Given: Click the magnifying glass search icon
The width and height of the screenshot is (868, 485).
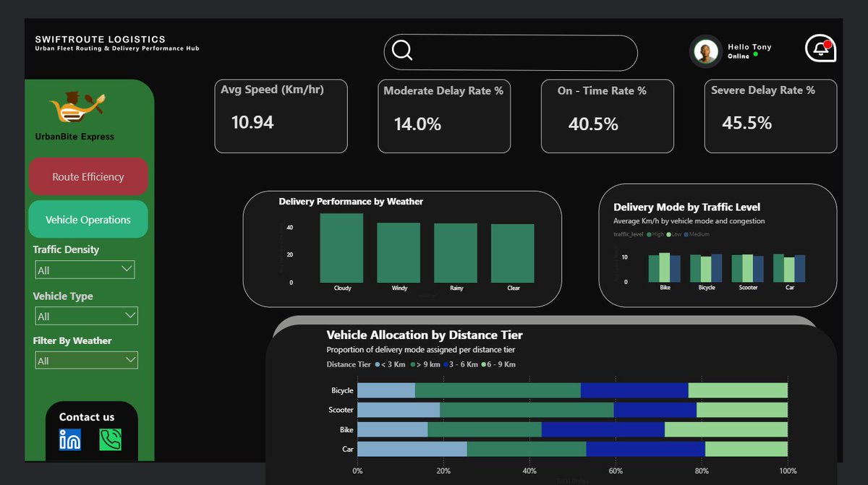Looking at the screenshot, I should (402, 50).
